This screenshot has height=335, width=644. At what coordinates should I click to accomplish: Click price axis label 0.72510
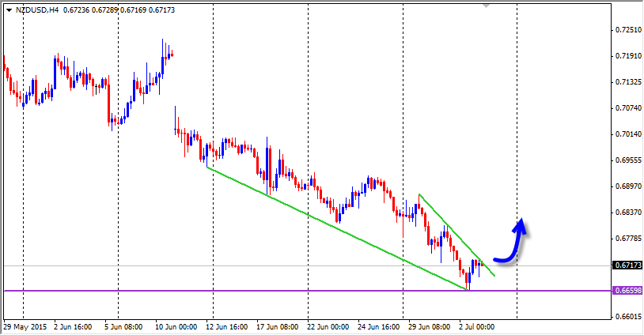click(x=628, y=30)
